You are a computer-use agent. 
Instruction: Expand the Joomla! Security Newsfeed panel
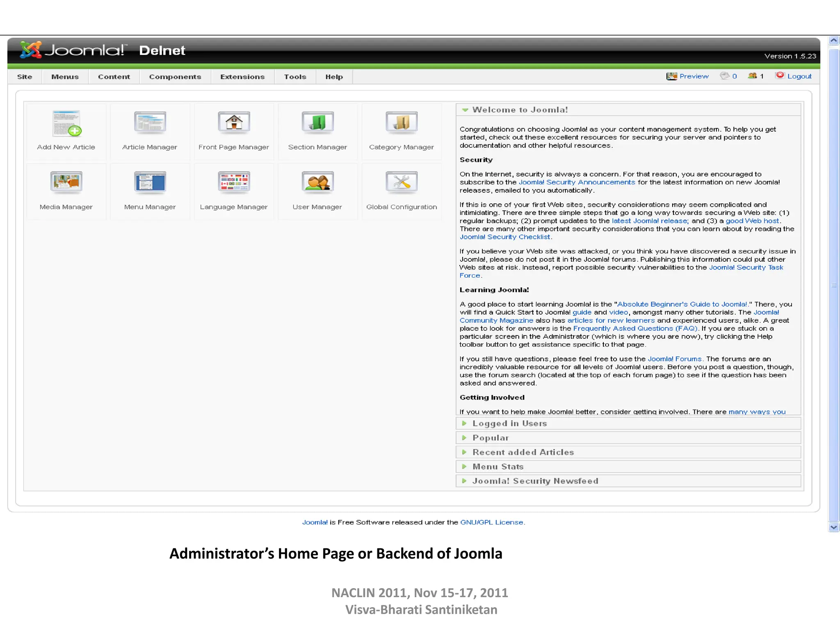[x=628, y=481]
